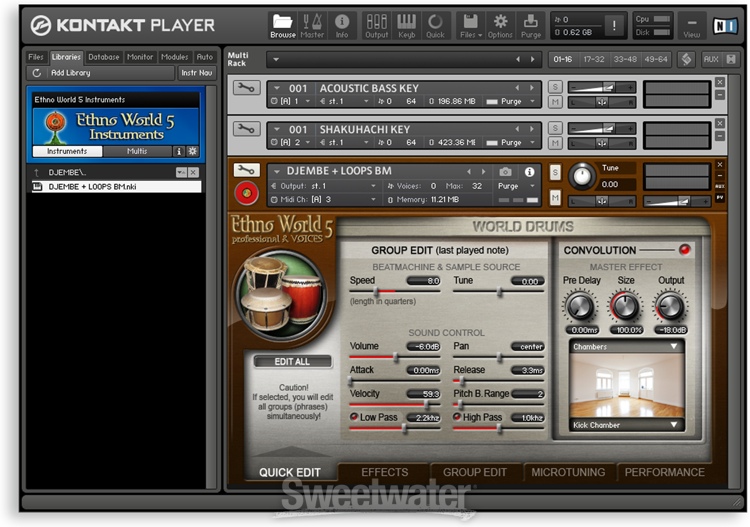Select rack page 17-32
This screenshot has width=750, height=527.
pos(593,59)
